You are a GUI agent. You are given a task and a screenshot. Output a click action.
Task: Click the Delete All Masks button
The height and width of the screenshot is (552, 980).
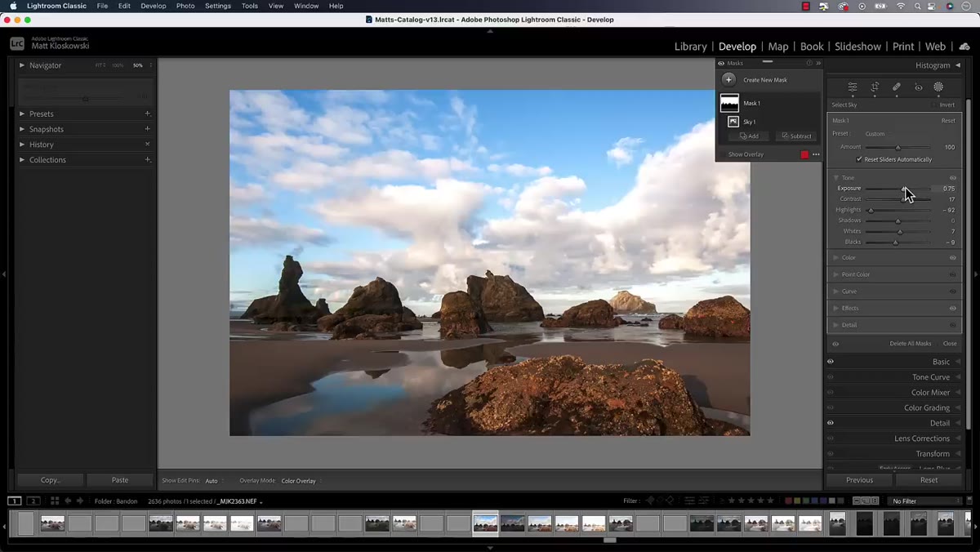point(910,344)
